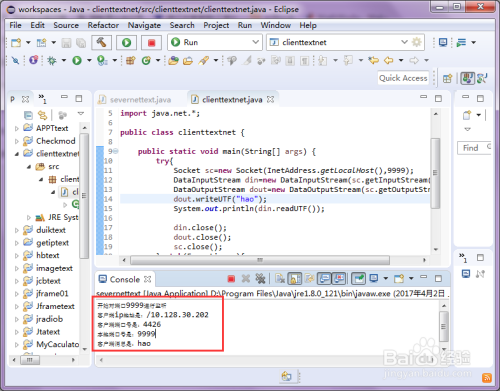Click the Quick Access search field
500x391 pixels.
click(403, 78)
